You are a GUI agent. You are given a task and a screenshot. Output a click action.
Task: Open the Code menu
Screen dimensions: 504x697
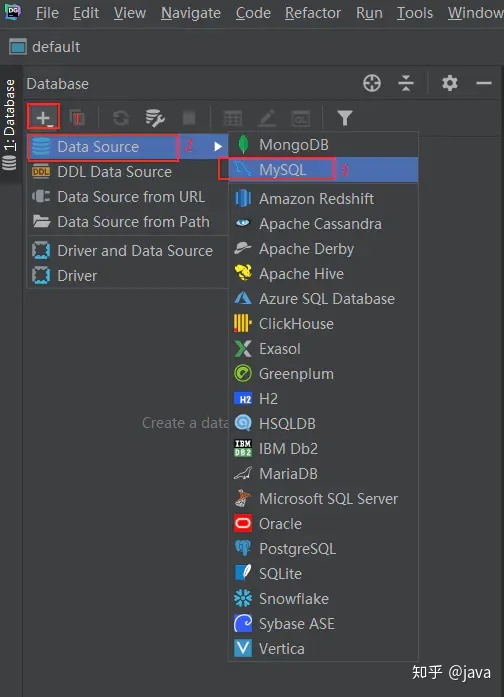pyautogui.click(x=253, y=13)
